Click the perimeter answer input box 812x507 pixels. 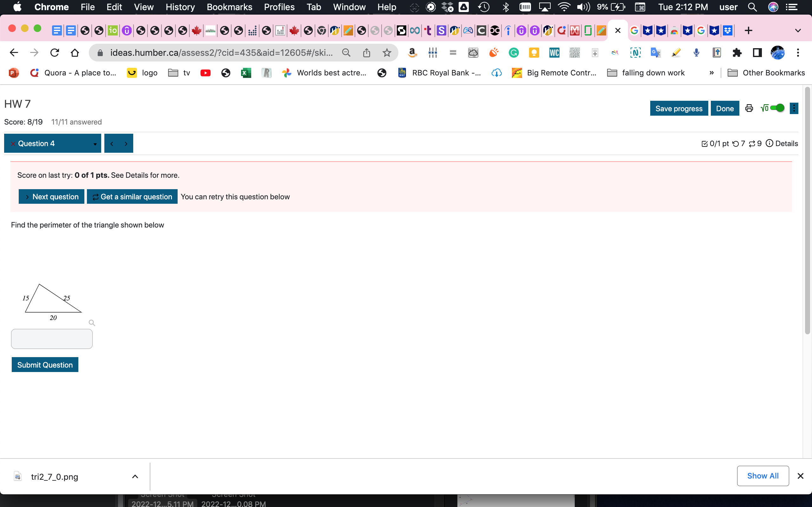pos(52,339)
